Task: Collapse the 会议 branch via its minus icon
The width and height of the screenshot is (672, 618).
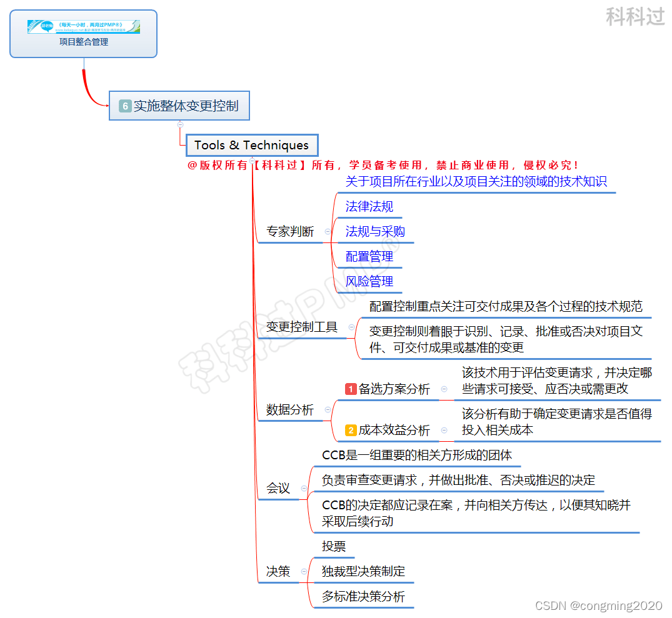Action: 304,487
